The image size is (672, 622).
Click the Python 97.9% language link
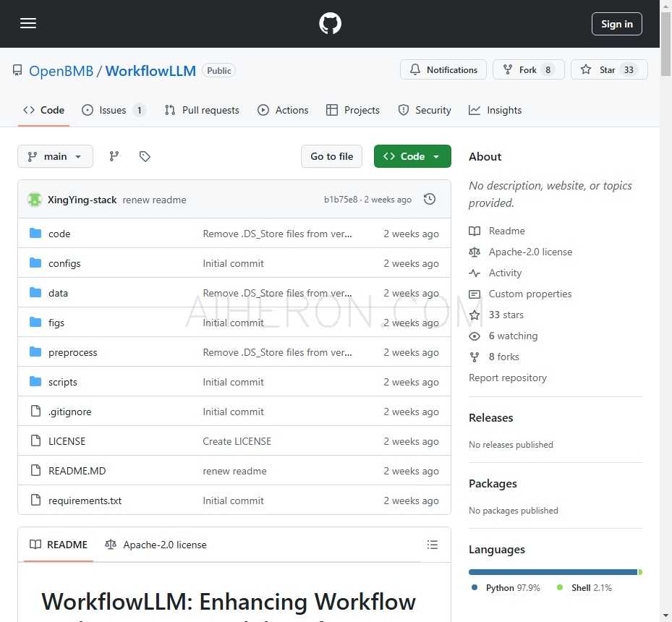506,588
